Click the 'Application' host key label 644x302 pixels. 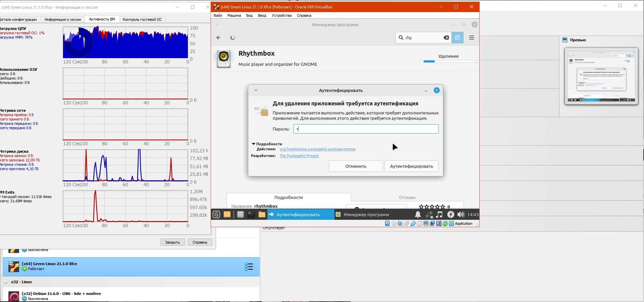[x=464, y=223]
